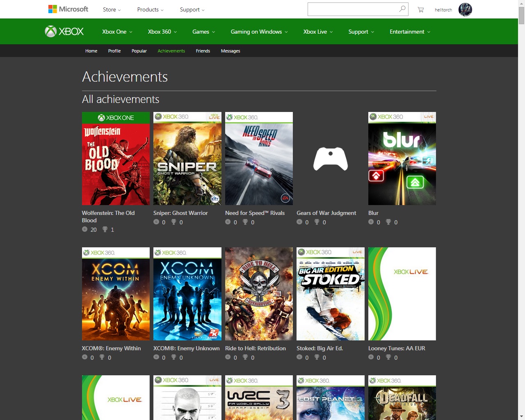This screenshot has height=420, width=525.
Task: Click the scrollbar down arrow
Action: coord(521,416)
